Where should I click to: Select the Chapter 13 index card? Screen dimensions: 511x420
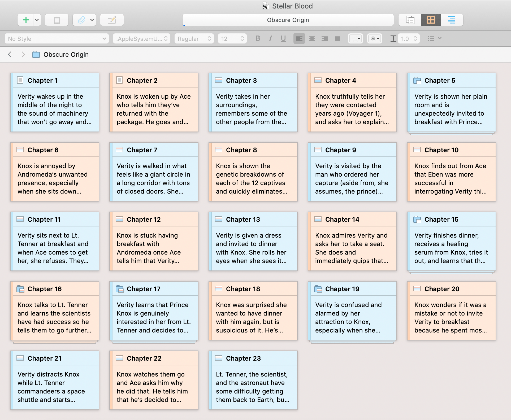coord(253,241)
